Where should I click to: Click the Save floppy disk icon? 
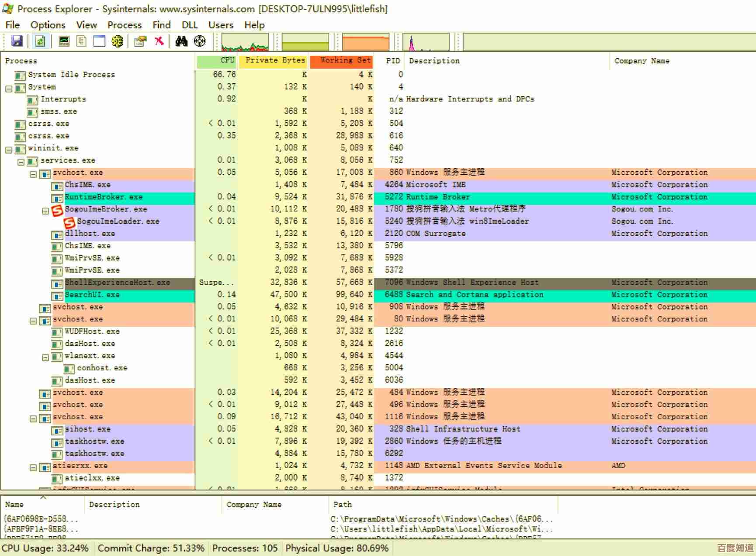[17, 41]
